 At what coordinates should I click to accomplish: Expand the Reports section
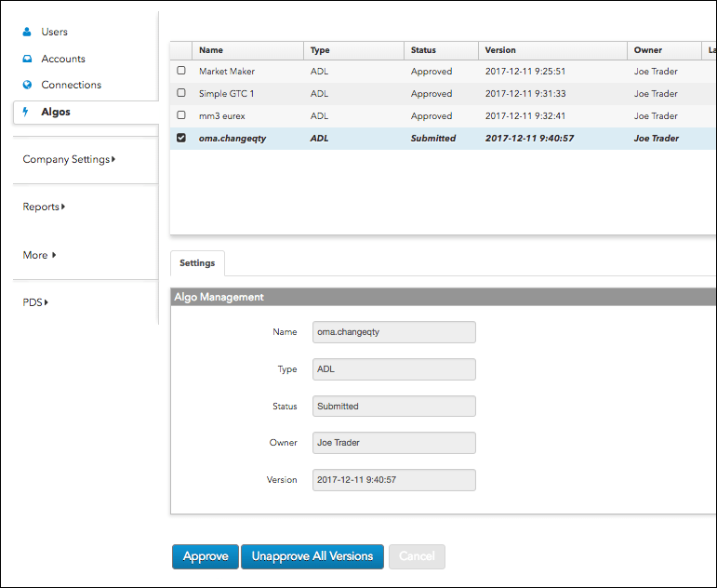[x=44, y=207]
